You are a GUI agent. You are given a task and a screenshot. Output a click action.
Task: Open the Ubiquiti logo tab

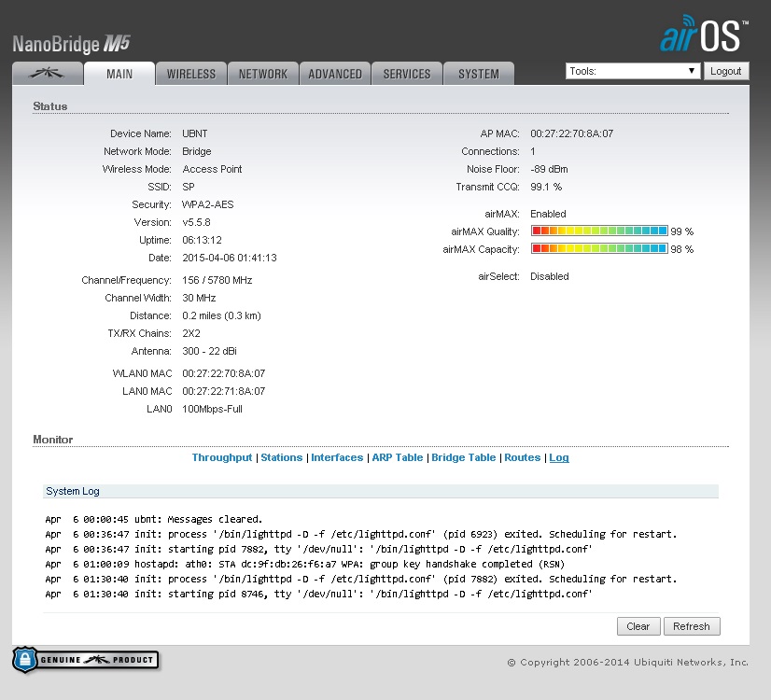coord(48,74)
